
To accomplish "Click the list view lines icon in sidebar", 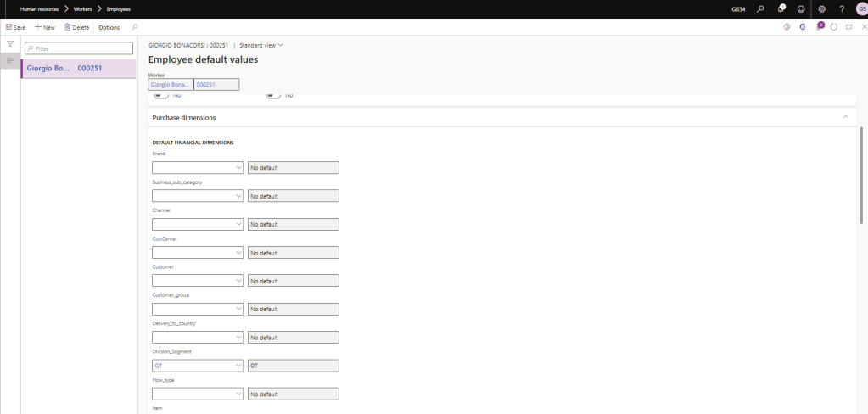I will 10,60.
